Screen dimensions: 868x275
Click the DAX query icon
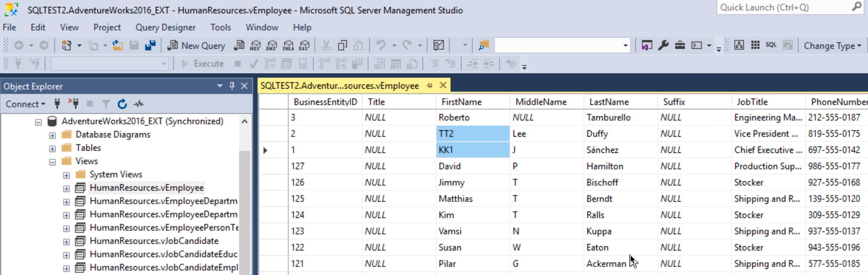coord(304,46)
